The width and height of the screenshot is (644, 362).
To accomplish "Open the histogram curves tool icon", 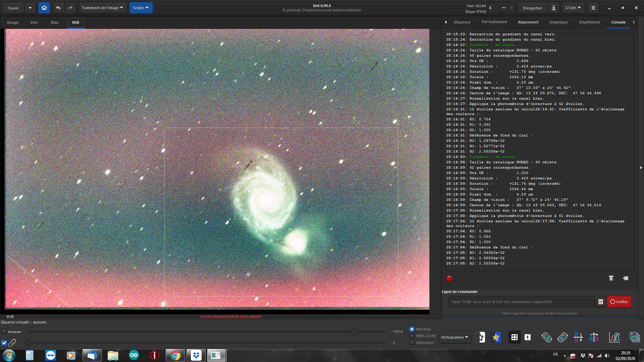I will 614,337.
